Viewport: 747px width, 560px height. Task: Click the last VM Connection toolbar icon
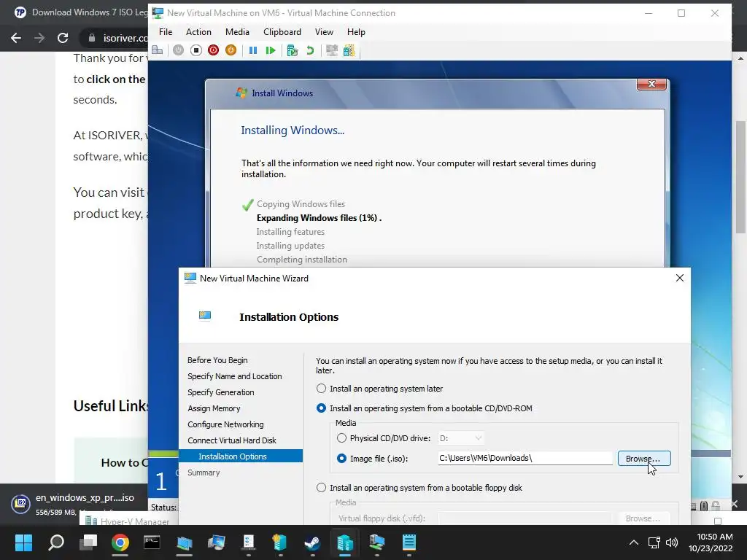click(x=349, y=50)
